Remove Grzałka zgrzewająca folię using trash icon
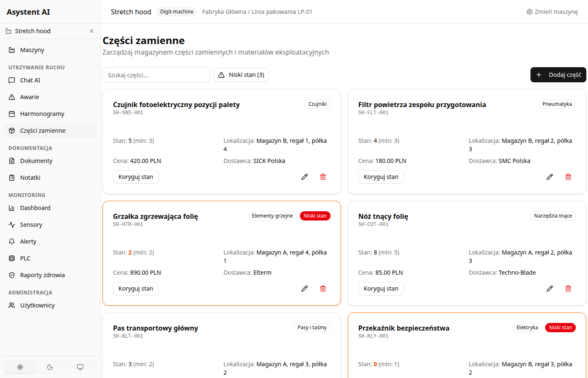This screenshot has width=588, height=378. [323, 289]
